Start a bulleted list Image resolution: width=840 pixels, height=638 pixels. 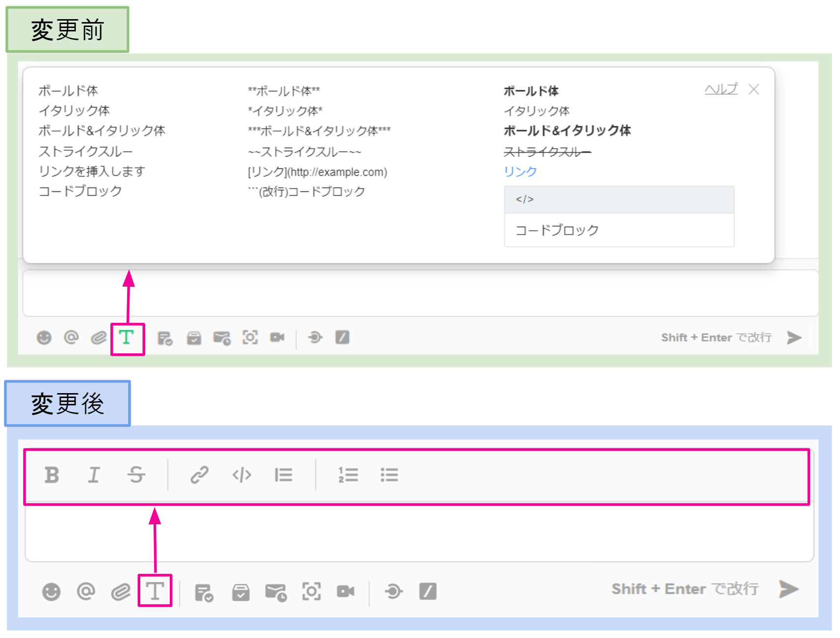pyautogui.click(x=389, y=475)
